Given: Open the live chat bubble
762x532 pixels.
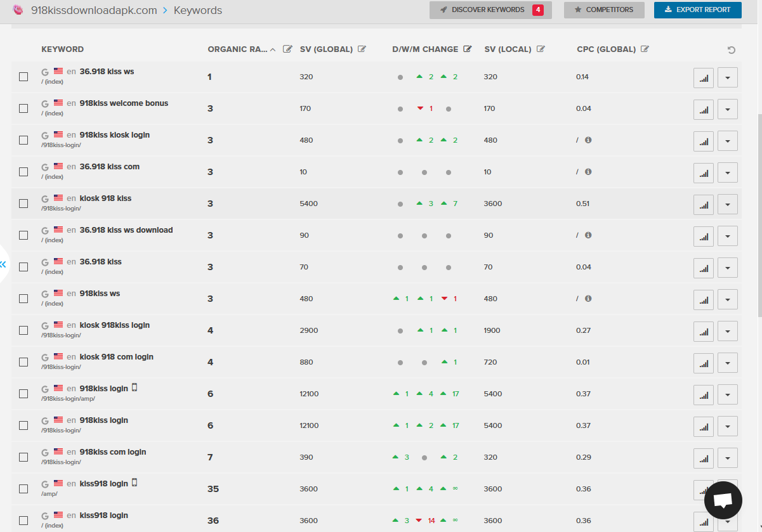Looking at the screenshot, I should coord(723,501).
